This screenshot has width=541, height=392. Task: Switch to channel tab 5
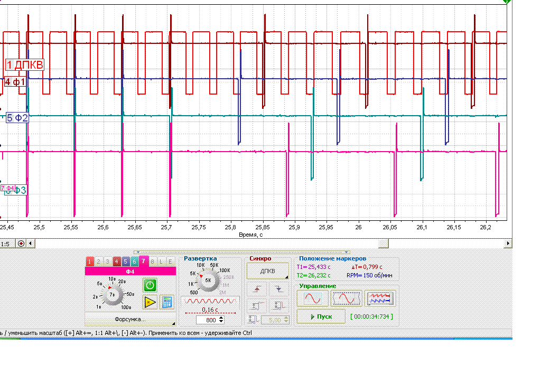pyautogui.click(x=126, y=262)
